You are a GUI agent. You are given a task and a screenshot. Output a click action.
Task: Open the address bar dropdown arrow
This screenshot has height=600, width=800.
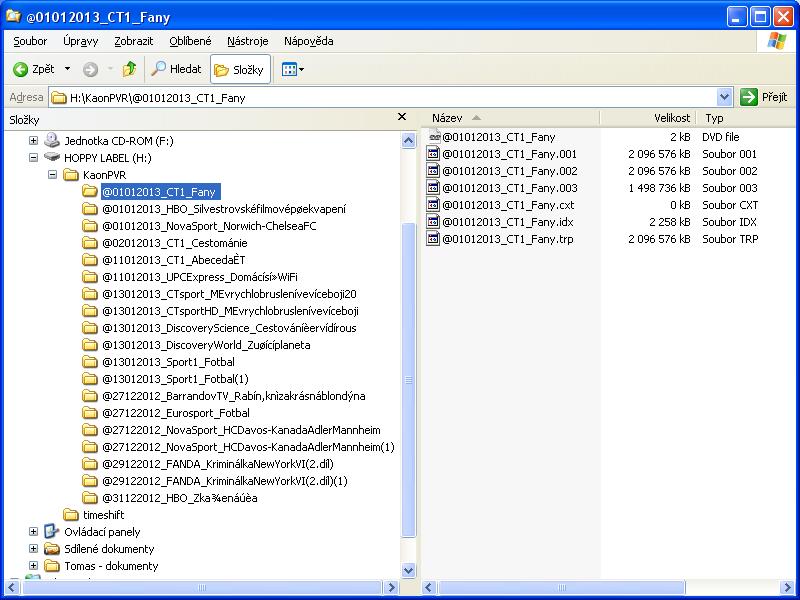(x=724, y=97)
